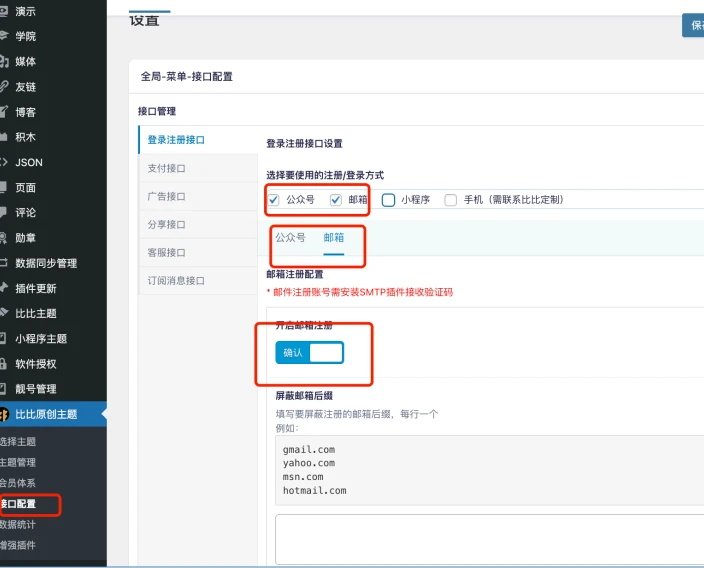Click the 数据同步管理 sync icon
Screen dimensions: 704x568
pyautogui.click(x=4, y=263)
